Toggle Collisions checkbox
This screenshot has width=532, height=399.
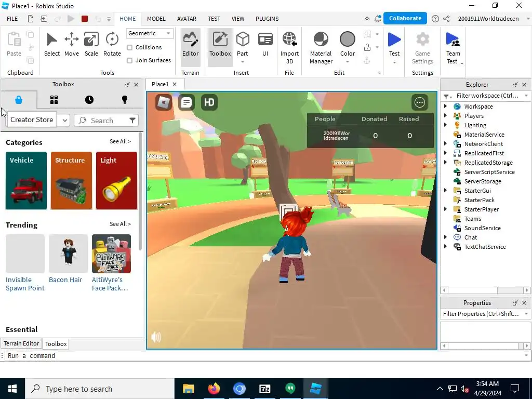129,47
